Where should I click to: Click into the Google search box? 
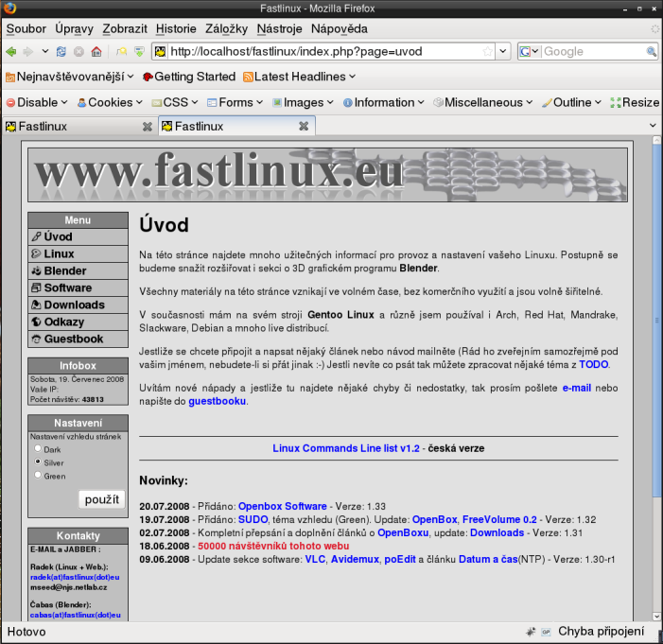594,52
